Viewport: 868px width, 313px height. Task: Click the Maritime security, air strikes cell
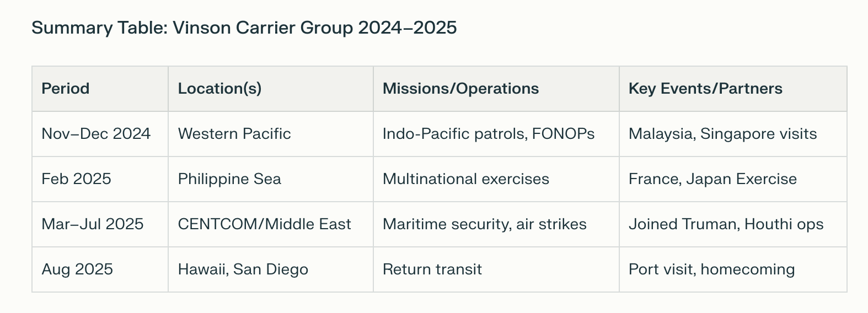496,224
